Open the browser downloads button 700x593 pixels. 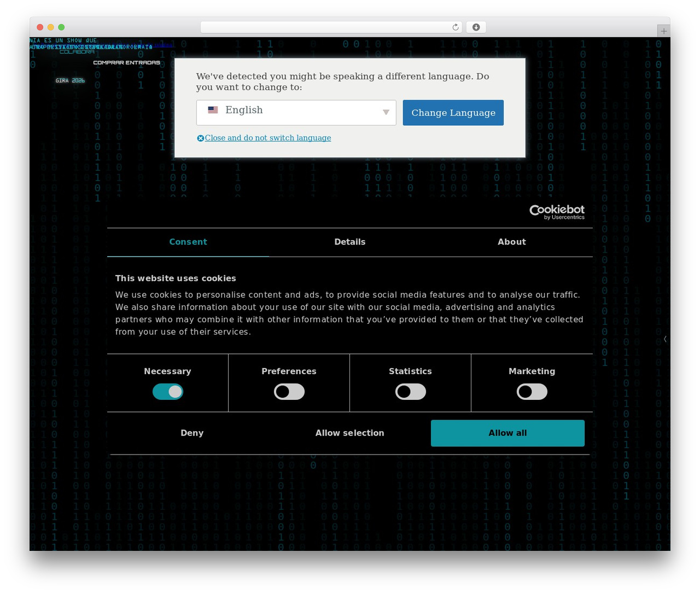pyautogui.click(x=476, y=27)
